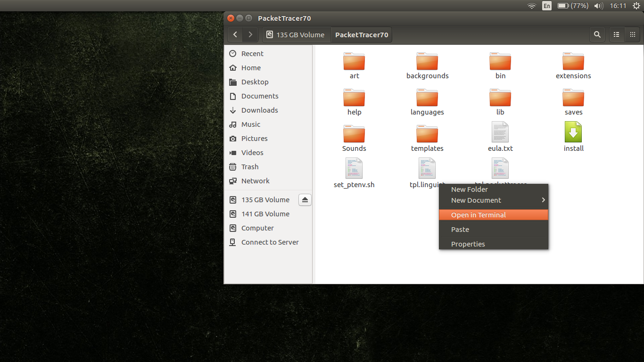Image resolution: width=644 pixels, height=362 pixels.
Task: Open Desktop in the sidebar
Action: pos(268,82)
